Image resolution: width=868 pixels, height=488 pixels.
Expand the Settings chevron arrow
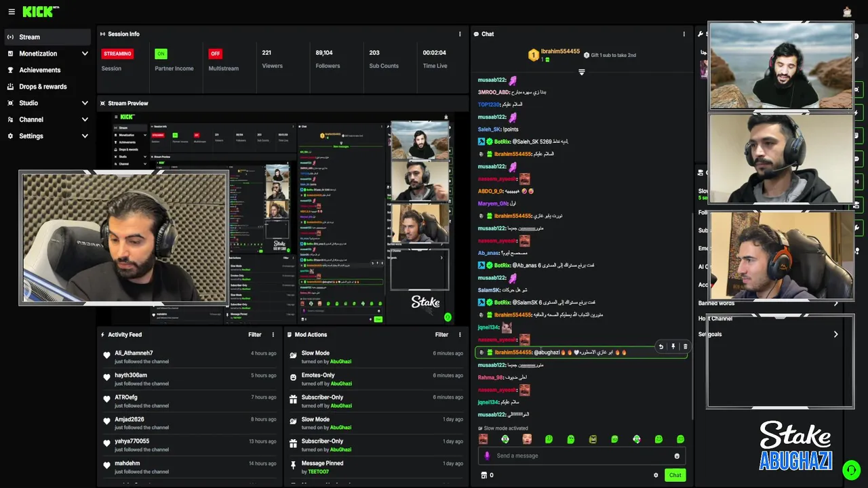point(85,136)
